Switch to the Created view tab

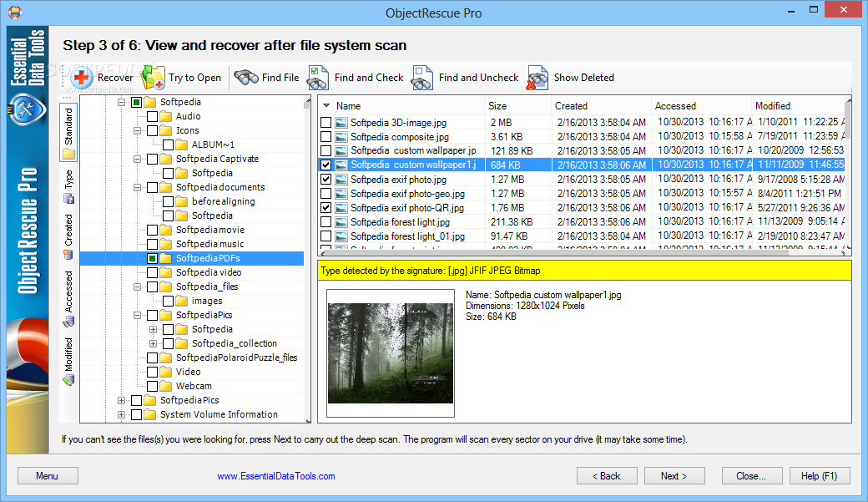tap(68, 236)
